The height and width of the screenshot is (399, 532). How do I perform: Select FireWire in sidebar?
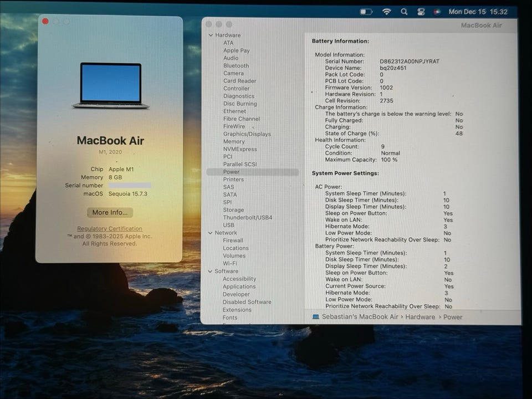[x=234, y=126]
